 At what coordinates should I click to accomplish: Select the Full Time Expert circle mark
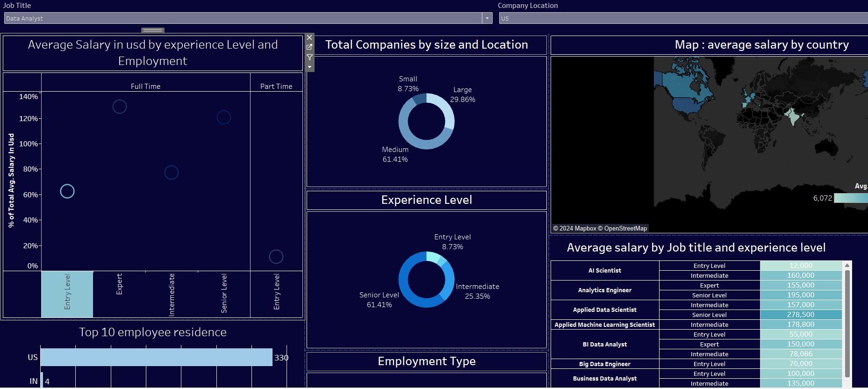pyautogui.click(x=120, y=107)
